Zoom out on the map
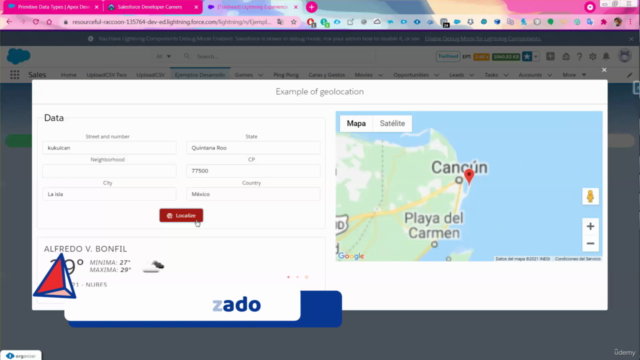This screenshot has height=360, width=640. coord(590,244)
